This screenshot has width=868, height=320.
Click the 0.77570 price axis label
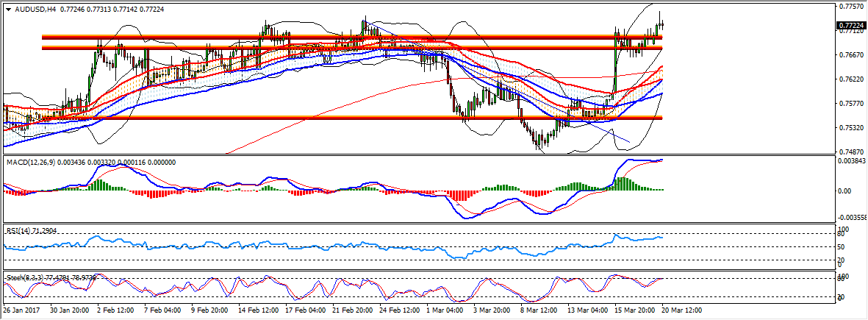(850, 7)
